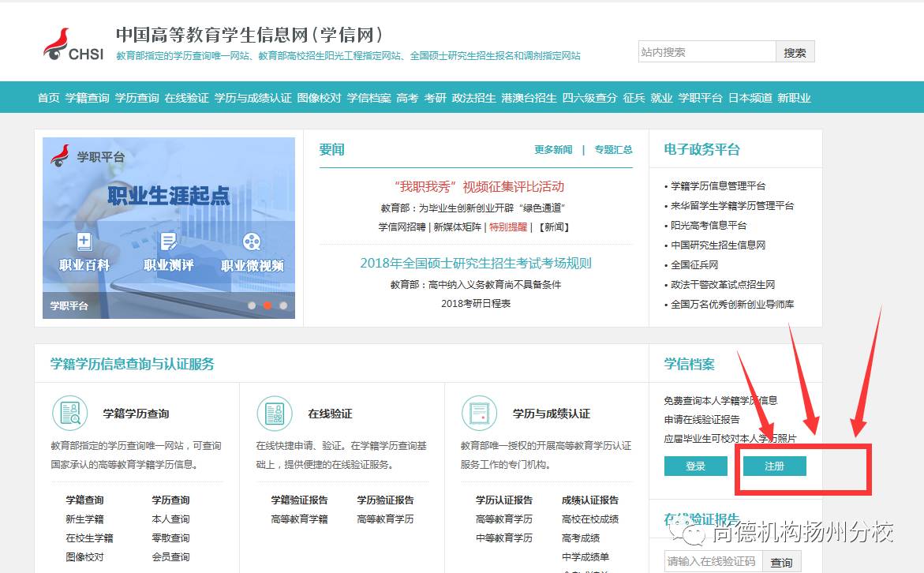
Task: Open 日本频道 navigation item
Action: [750, 98]
